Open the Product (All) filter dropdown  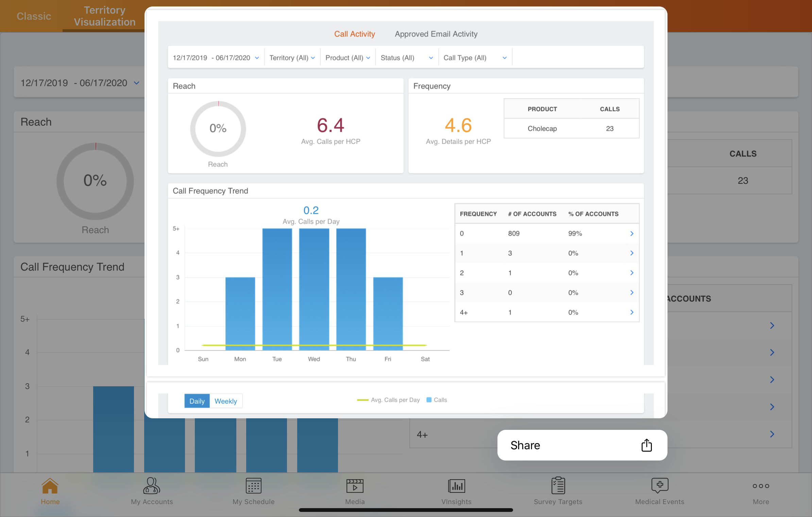(348, 58)
